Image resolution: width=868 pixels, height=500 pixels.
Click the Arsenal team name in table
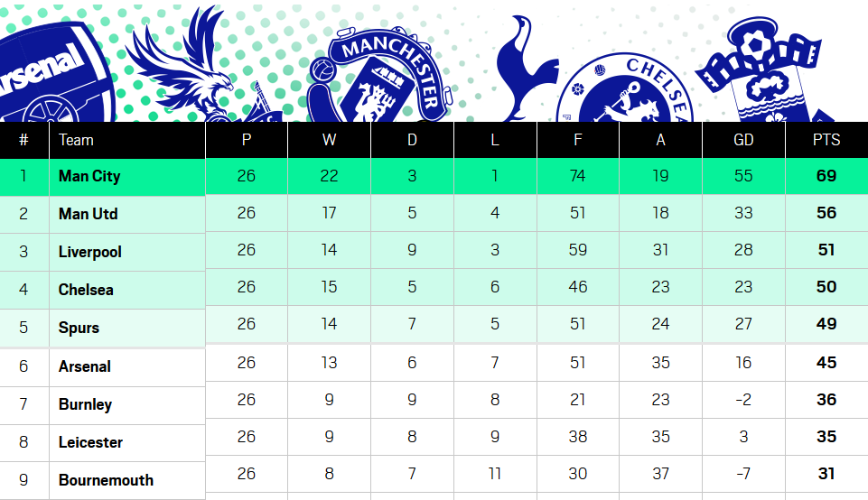click(85, 366)
